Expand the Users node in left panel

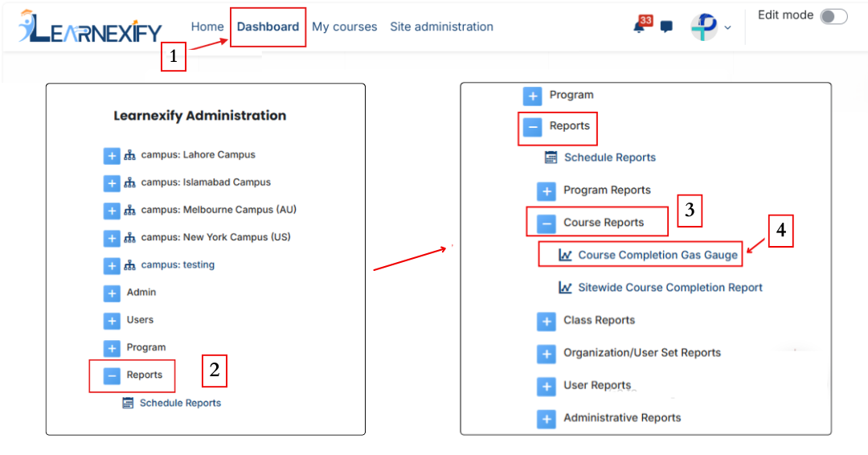tap(112, 321)
